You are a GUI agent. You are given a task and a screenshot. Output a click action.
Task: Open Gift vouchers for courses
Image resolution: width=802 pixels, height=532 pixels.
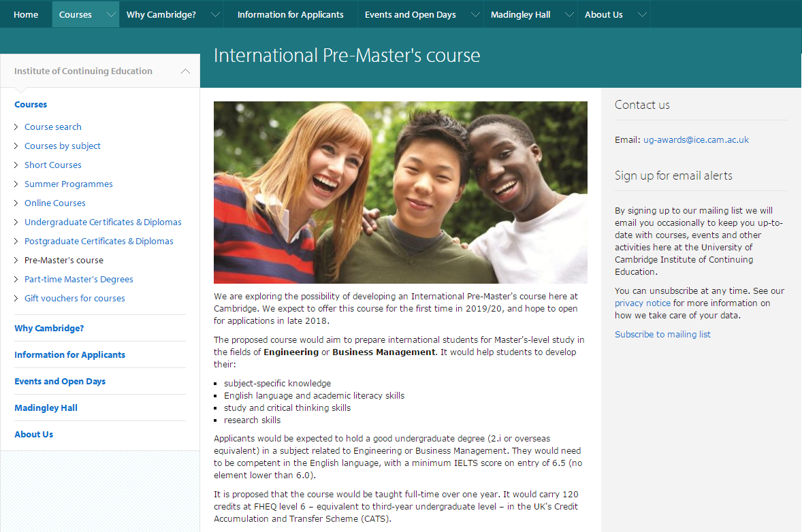click(x=75, y=298)
